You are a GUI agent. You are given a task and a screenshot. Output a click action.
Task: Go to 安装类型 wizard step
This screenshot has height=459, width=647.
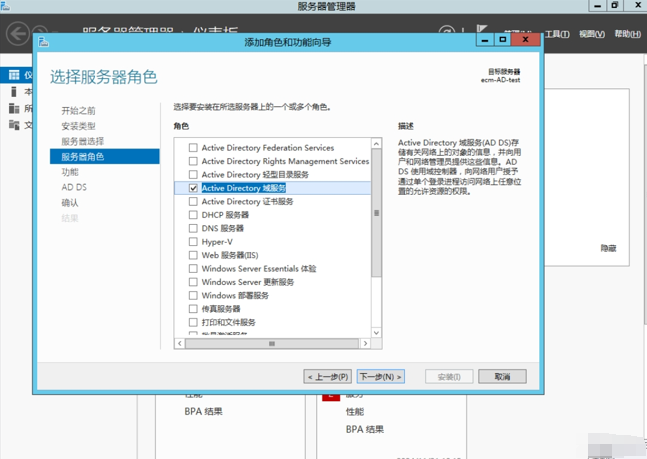78,126
